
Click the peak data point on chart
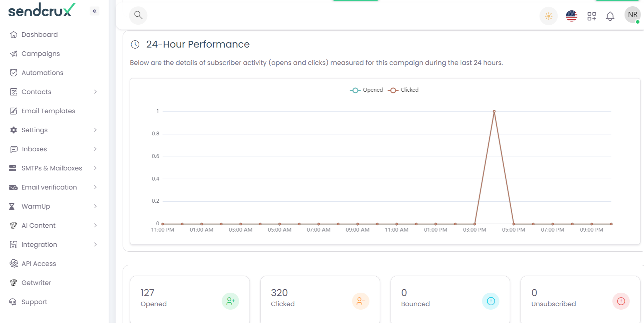(494, 111)
